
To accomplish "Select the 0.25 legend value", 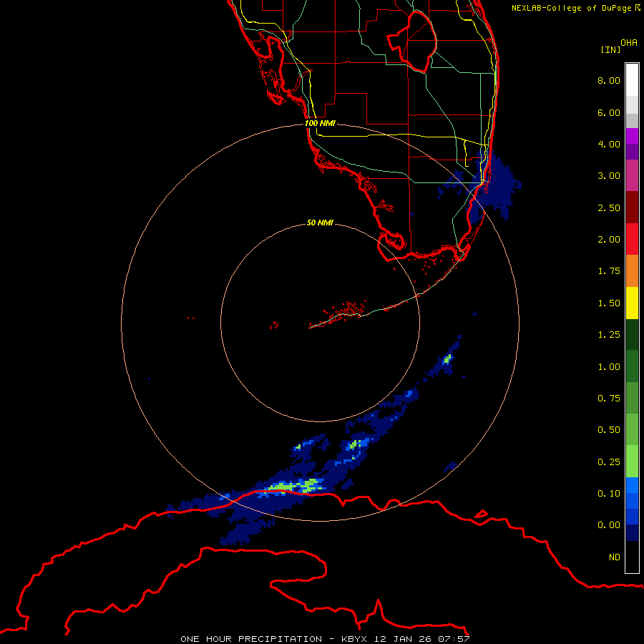I will click(609, 462).
